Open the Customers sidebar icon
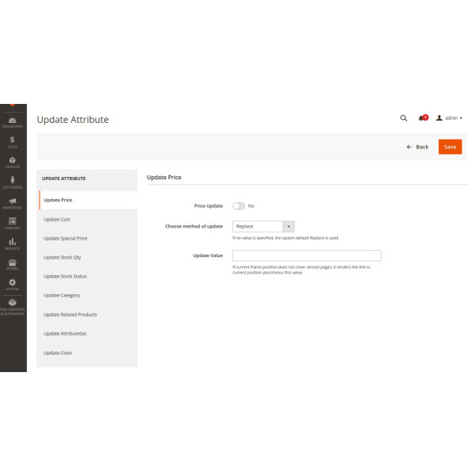This screenshot has width=476, height=476. click(x=12, y=182)
